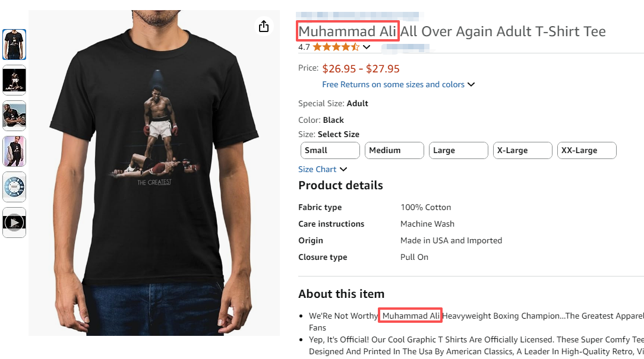This screenshot has height=359, width=644.
Task: Pick the XX-Large size button
Action: [x=586, y=151]
